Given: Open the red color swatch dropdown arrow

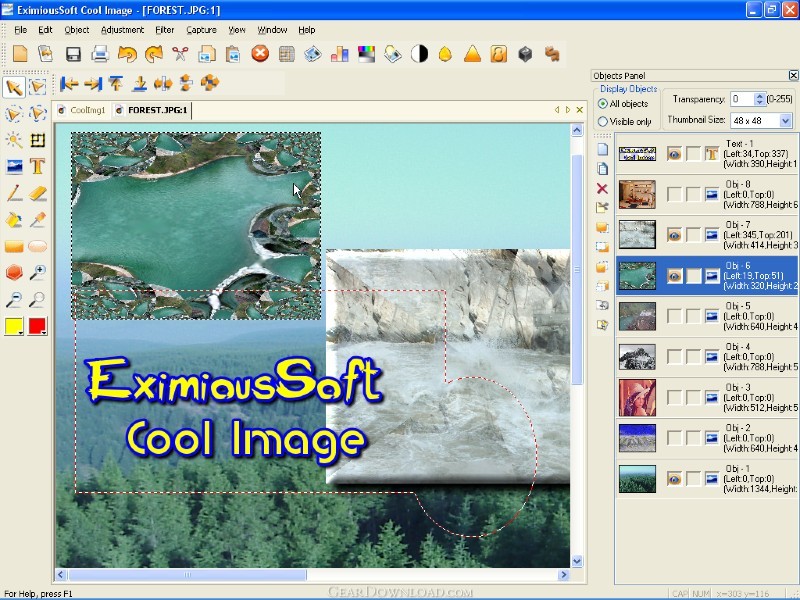Looking at the screenshot, I should [44, 332].
